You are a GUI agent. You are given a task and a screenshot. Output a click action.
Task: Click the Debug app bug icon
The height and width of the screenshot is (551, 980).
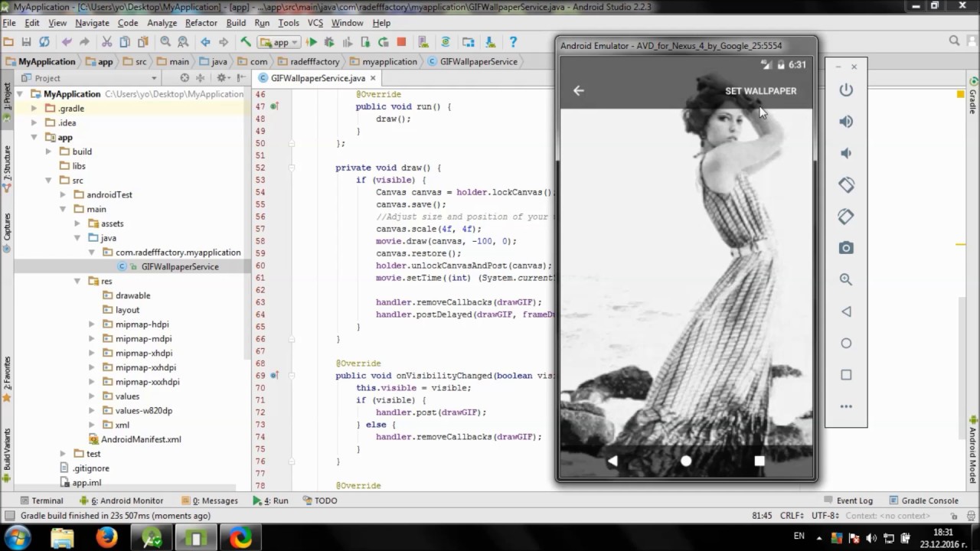[x=329, y=42]
